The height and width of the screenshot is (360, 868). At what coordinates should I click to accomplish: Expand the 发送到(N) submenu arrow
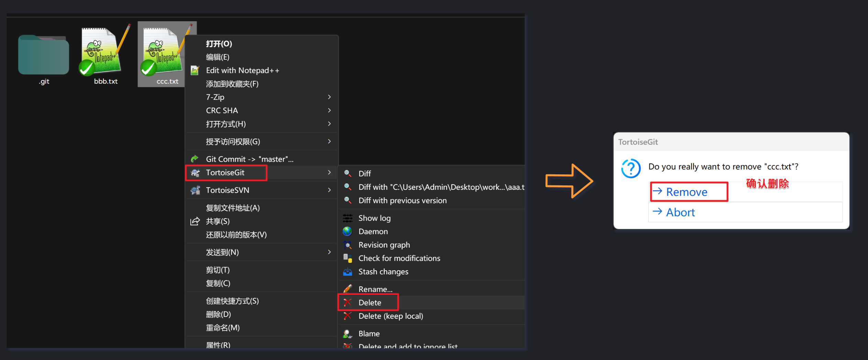[x=329, y=252]
